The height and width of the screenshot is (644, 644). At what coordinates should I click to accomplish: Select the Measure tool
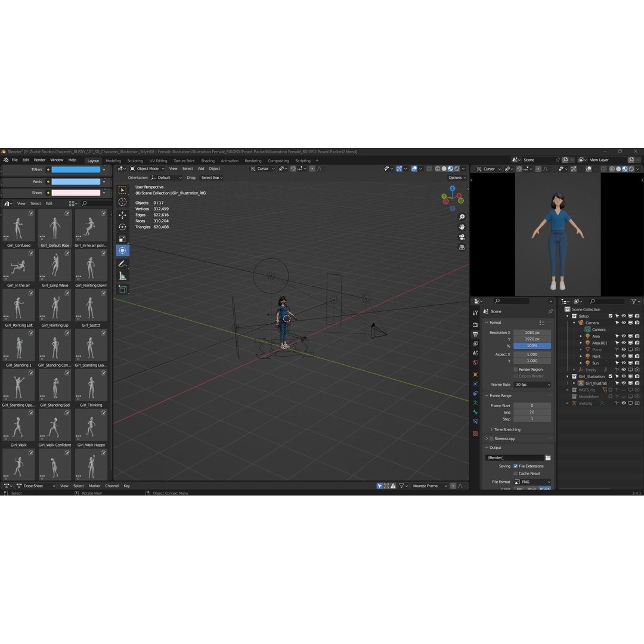122,276
